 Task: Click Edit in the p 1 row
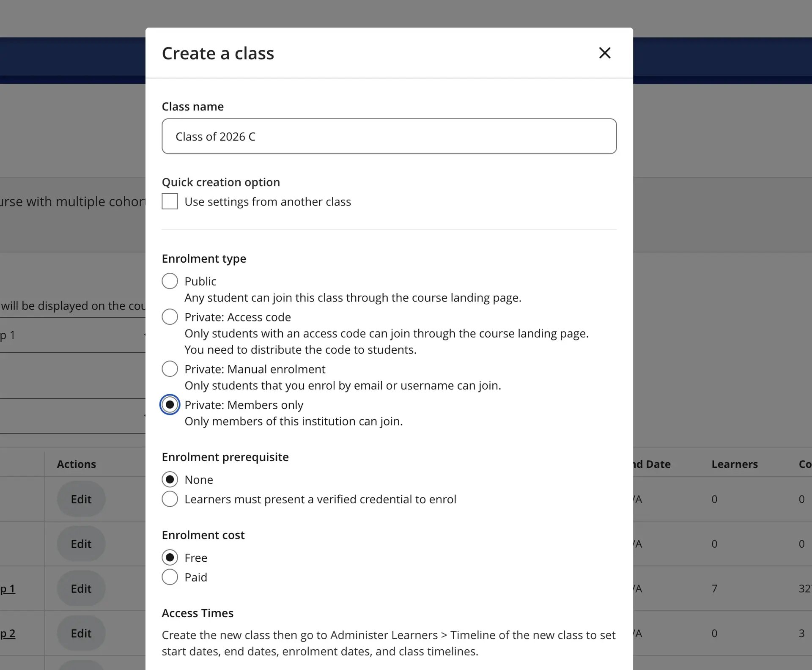click(81, 588)
